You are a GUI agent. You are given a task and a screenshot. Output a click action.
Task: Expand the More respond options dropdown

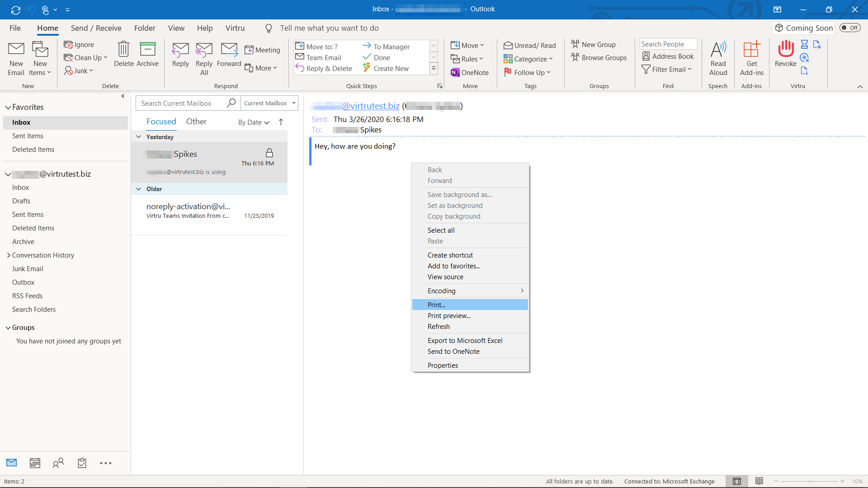(x=261, y=68)
